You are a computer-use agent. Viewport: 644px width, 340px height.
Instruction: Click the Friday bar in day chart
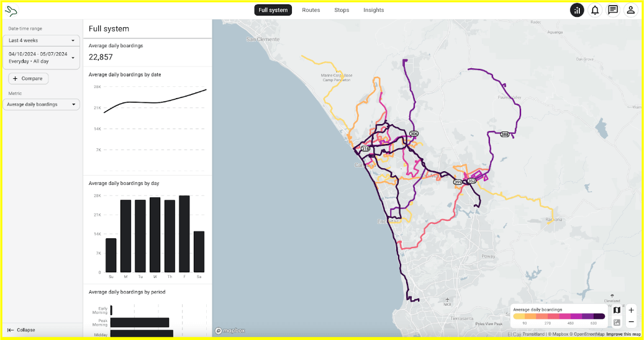184,233
